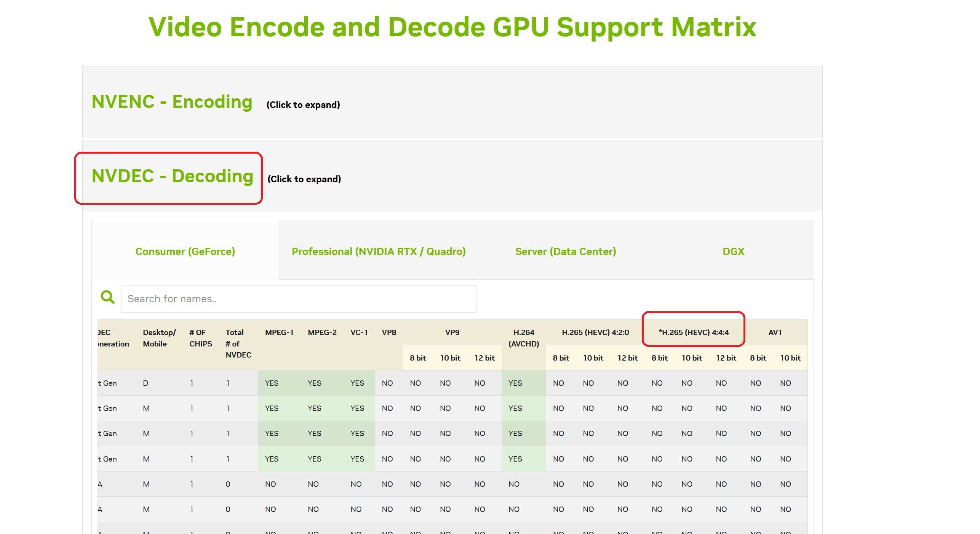
Task: Select the Server (Data Center) tab
Action: pyautogui.click(x=566, y=252)
